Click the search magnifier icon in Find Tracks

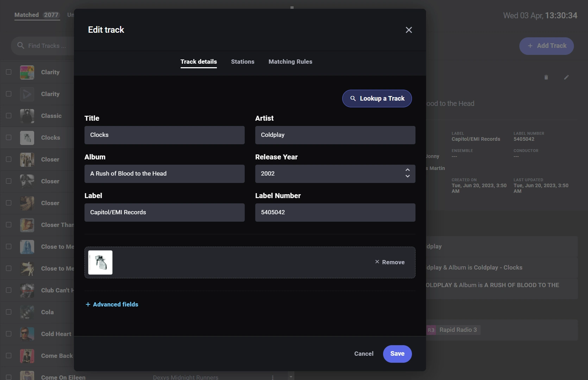pos(21,46)
